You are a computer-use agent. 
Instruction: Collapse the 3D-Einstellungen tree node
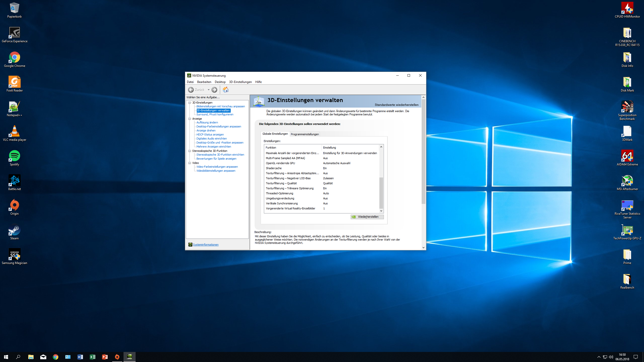[190, 103]
